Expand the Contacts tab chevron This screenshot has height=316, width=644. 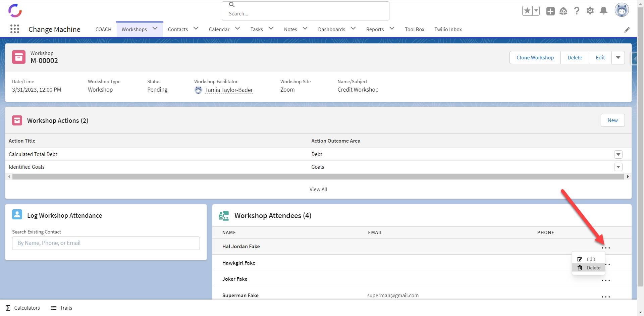pos(196,29)
